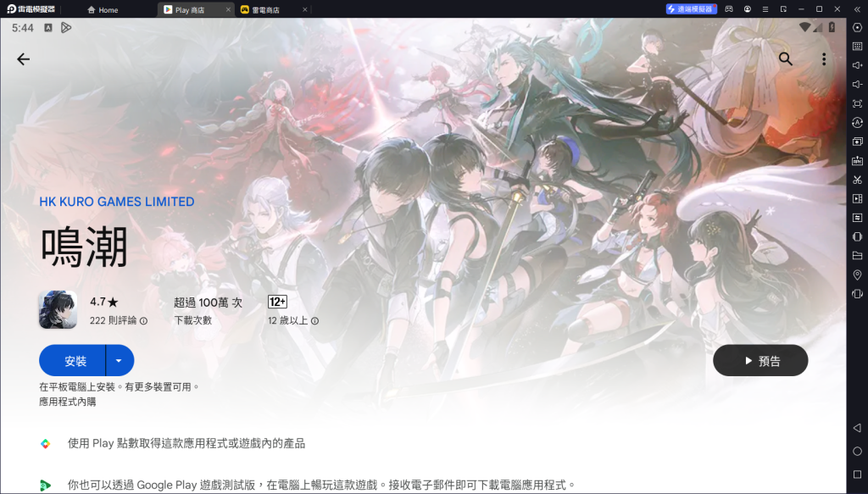Click the 鳴潮 app icon thumbnail
Image resolution: width=868 pixels, height=494 pixels.
coord(58,310)
